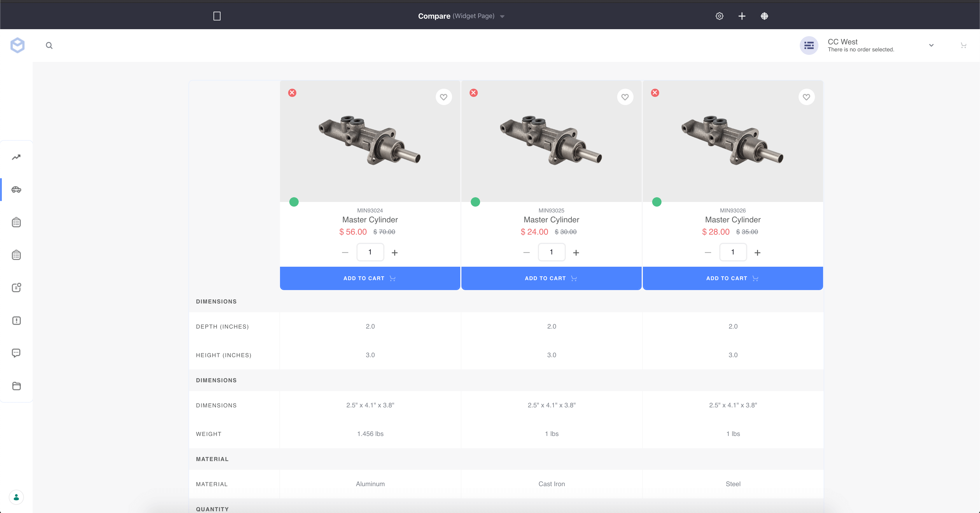Toggle favorite heart on MIN93026 product
Image resolution: width=980 pixels, height=513 pixels.
point(806,97)
